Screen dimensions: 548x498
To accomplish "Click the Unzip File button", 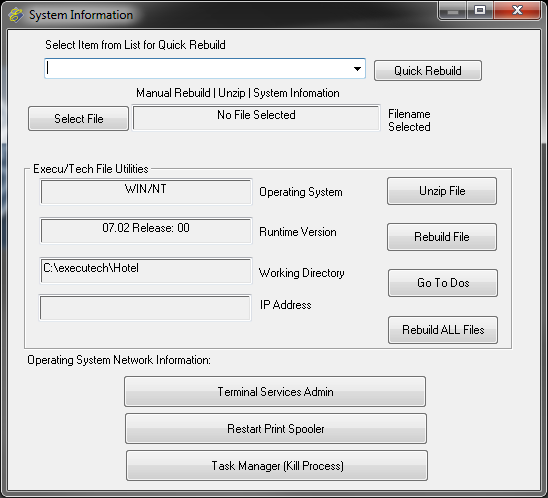I will click(442, 191).
